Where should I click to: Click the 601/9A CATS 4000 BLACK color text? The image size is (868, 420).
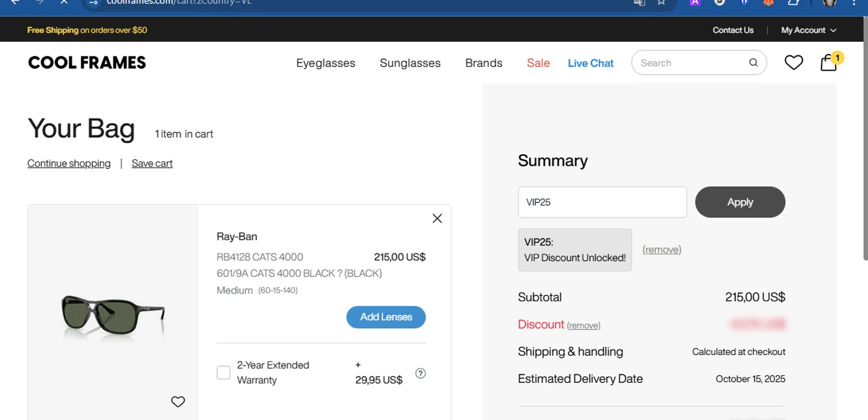pos(299,273)
